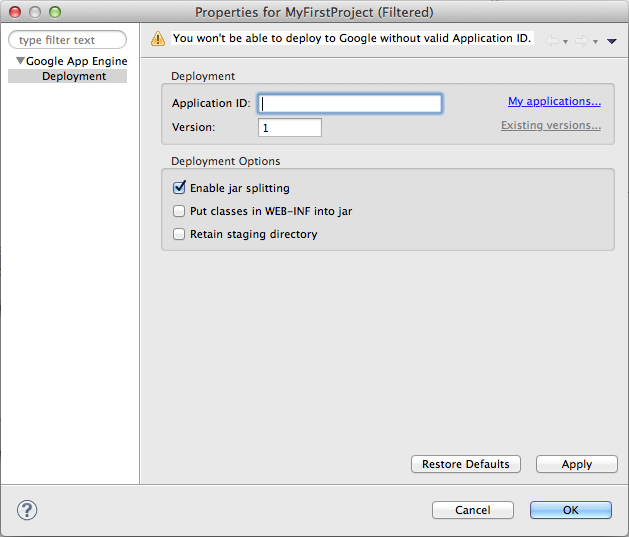The image size is (629, 537).
Task: Collapse the Google App Engine tree node
Action: point(20,61)
